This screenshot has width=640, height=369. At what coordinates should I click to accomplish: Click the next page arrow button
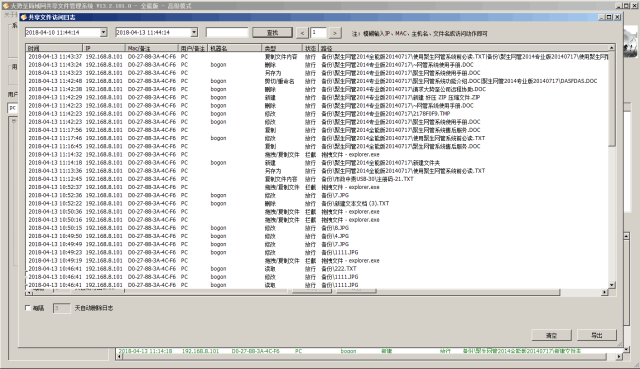335,33
